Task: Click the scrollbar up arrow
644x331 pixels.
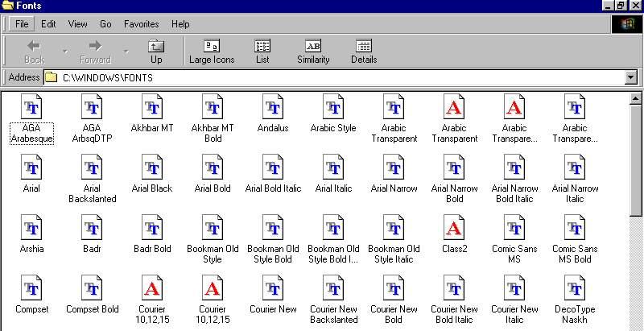Action: [635, 98]
